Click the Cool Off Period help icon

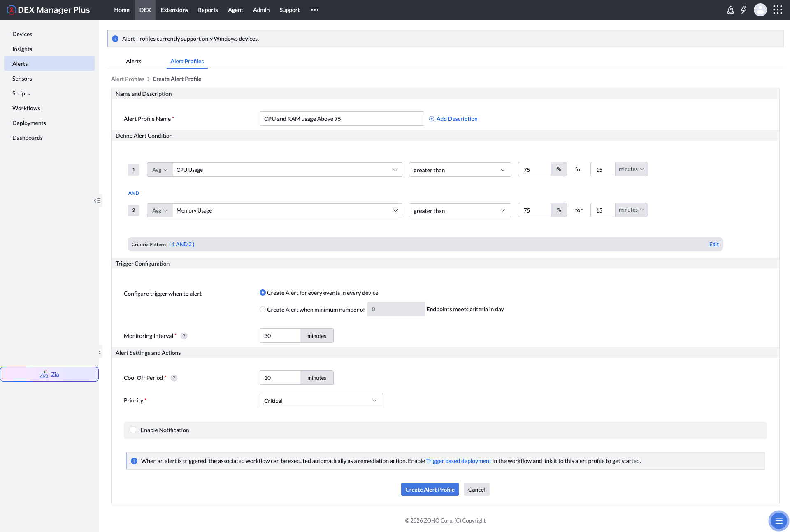[174, 378]
